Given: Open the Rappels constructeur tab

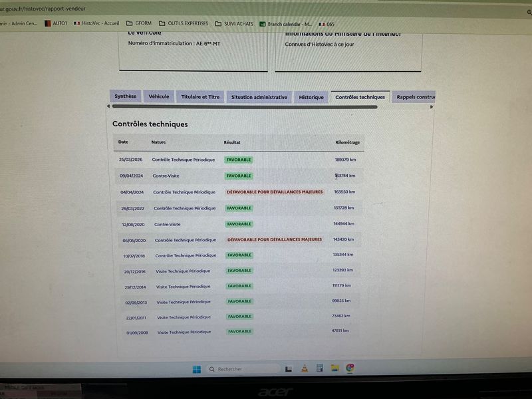Looking at the screenshot, I should [x=414, y=97].
